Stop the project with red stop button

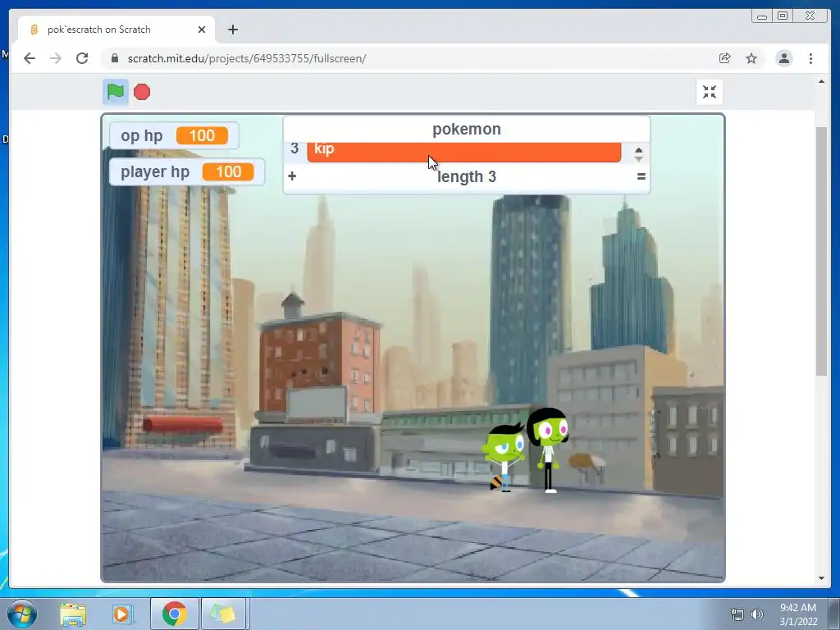(142, 92)
